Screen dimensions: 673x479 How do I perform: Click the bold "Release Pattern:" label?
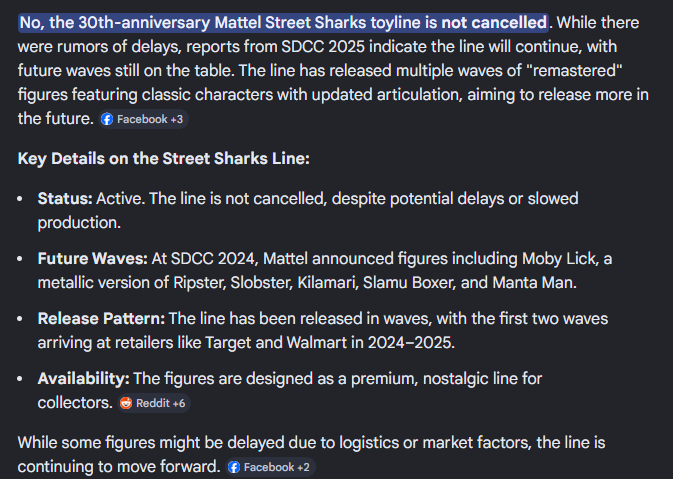101,319
